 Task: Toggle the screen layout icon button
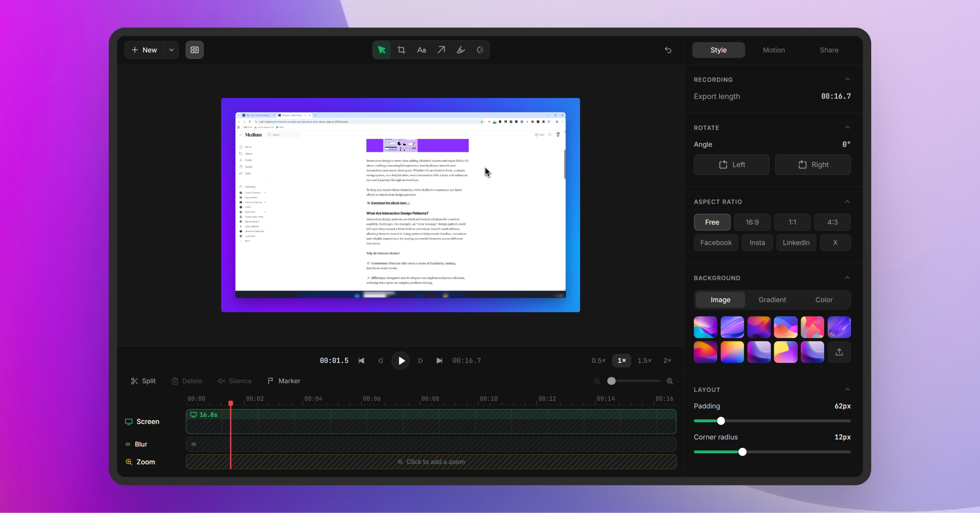(195, 50)
